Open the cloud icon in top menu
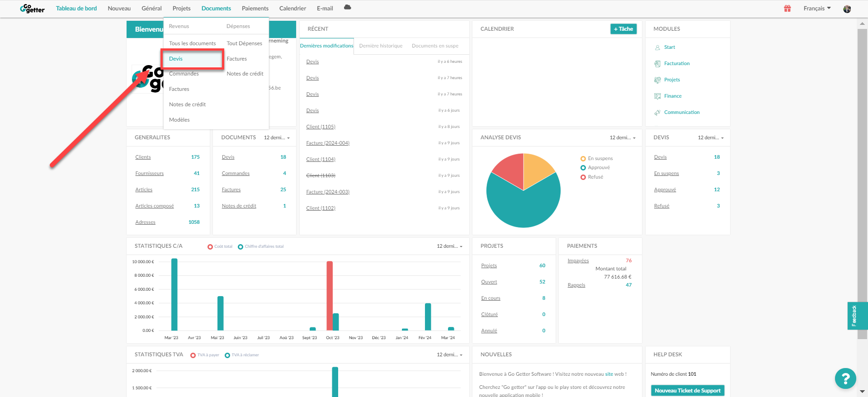 (x=347, y=7)
